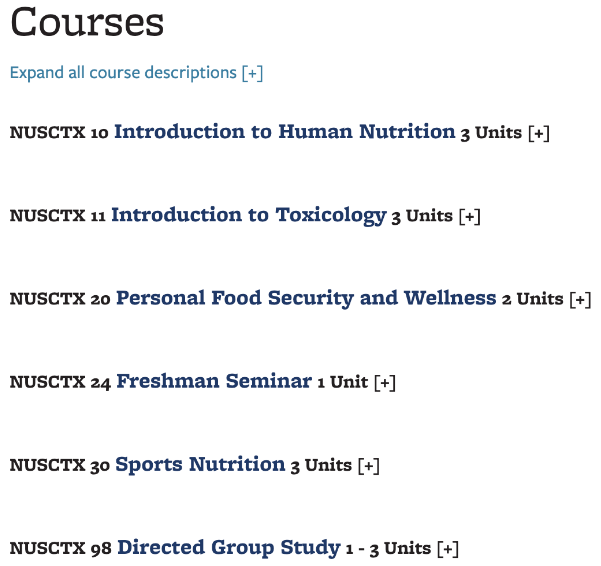Click the NUSCTX 10 course code
601x566 pixels.
(x=59, y=133)
